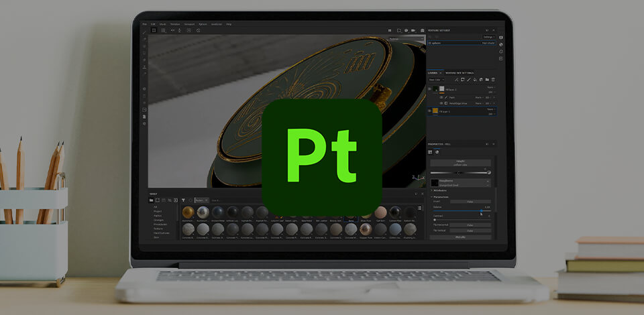Click the Metallic channel button
Image resolution: width=644 pixels, height=315 pixels.
pyautogui.click(x=460, y=237)
